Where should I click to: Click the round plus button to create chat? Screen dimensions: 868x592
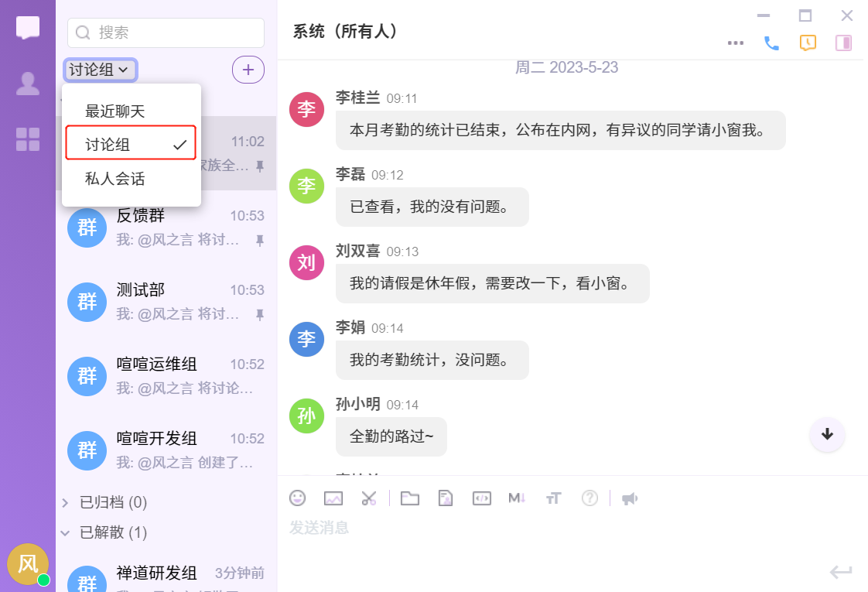pyautogui.click(x=248, y=70)
